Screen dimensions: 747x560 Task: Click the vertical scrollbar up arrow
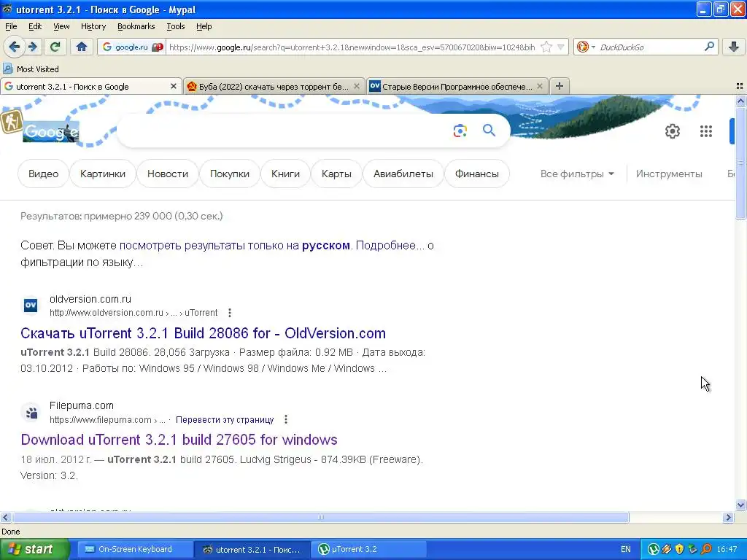[x=740, y=101]
